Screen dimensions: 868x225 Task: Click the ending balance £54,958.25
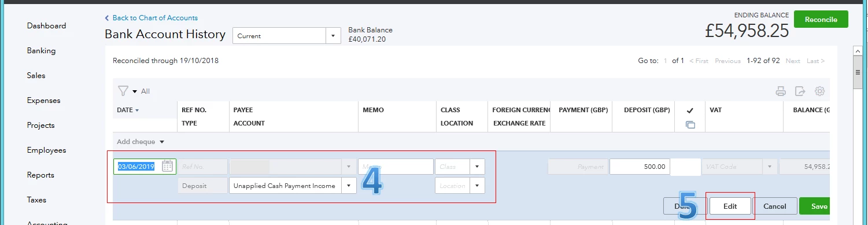[x=747, y=31]
